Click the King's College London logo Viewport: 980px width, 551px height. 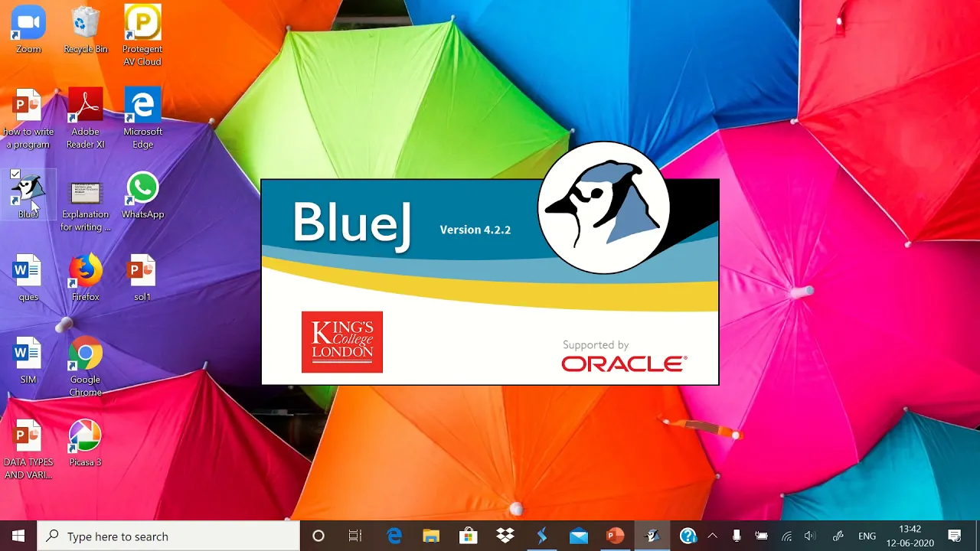tap(341, 342)
